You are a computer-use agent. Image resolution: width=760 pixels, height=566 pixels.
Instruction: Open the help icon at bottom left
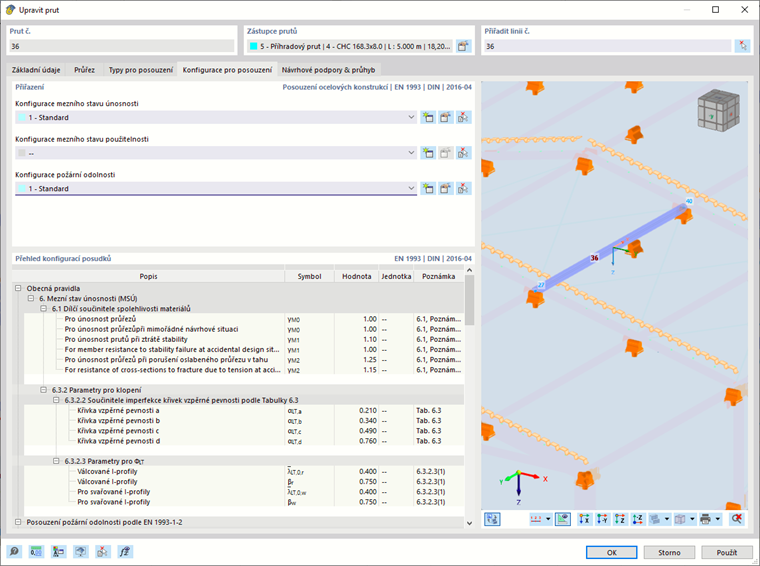coord(14,551)
